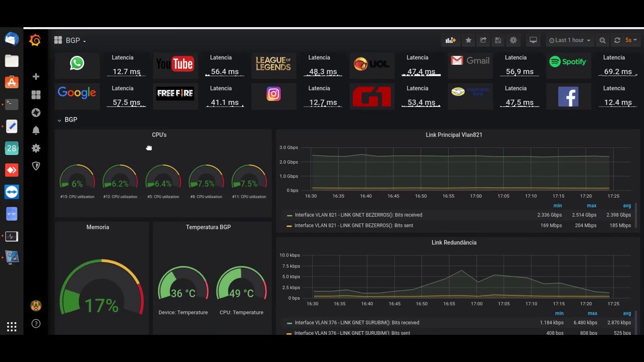Open the Memoria panel title menu

click(x=98, y=227)
